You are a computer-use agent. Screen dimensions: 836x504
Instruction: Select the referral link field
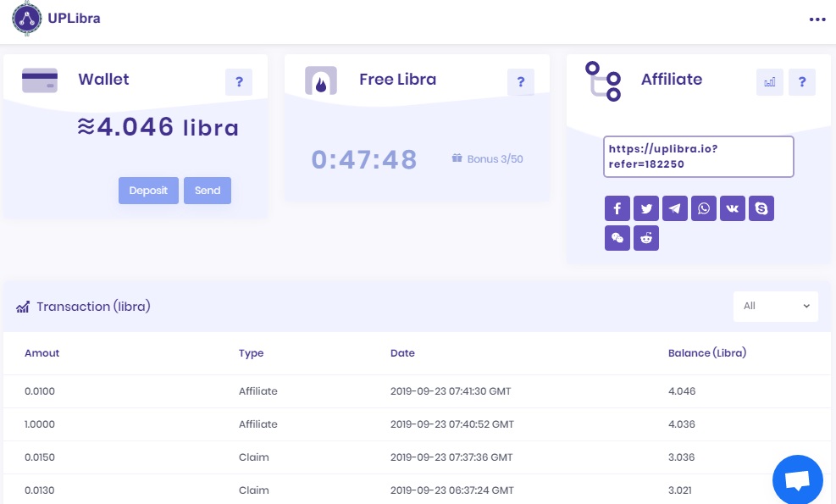(x=699, y=156)
